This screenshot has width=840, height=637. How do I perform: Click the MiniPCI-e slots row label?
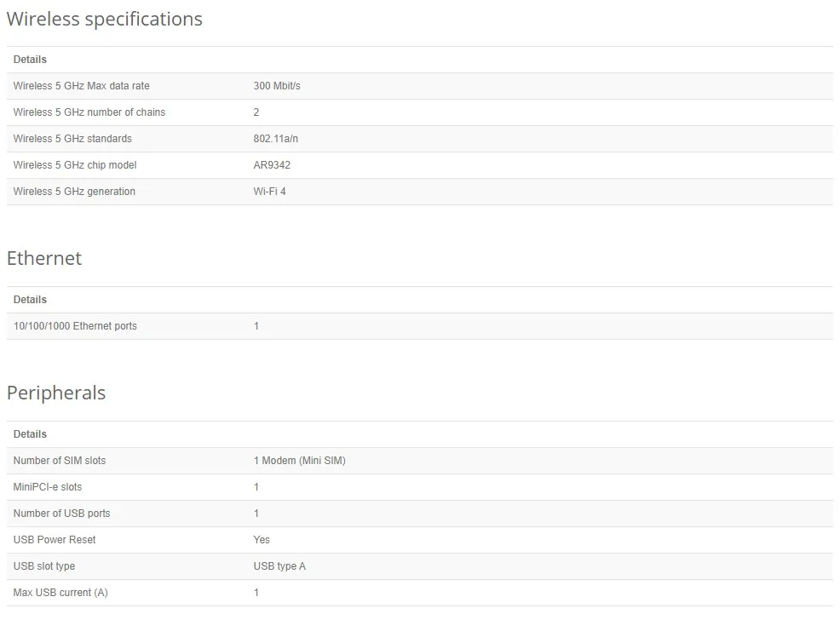click(x=48, y=487)
